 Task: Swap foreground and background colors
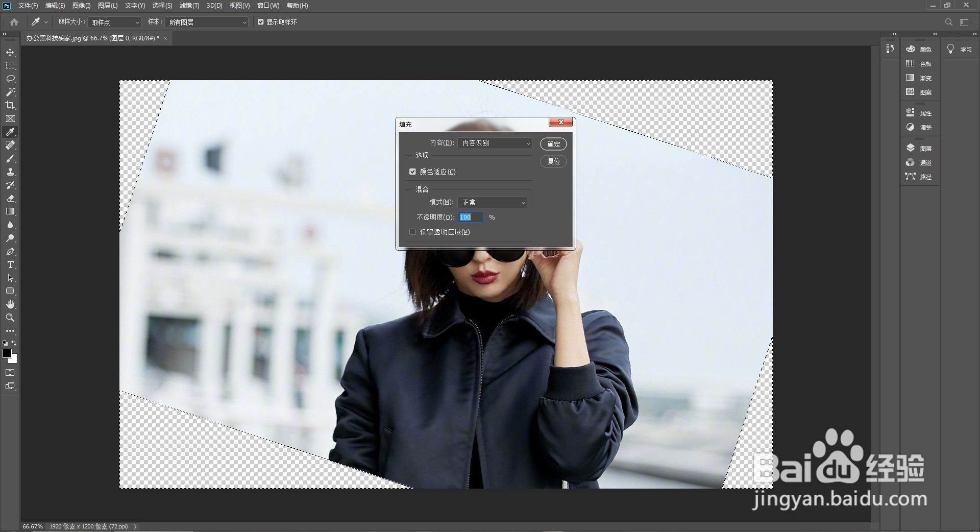[14, 343]
